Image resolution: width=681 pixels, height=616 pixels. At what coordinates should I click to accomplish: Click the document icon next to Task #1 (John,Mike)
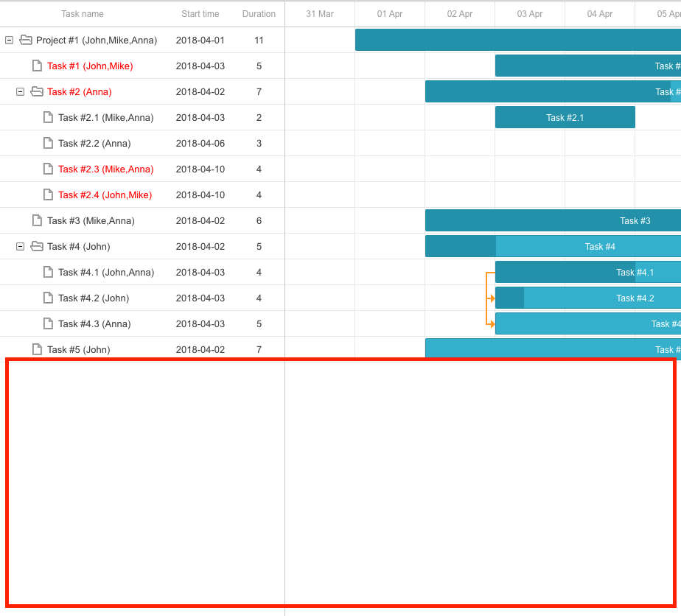coord(37,66)
